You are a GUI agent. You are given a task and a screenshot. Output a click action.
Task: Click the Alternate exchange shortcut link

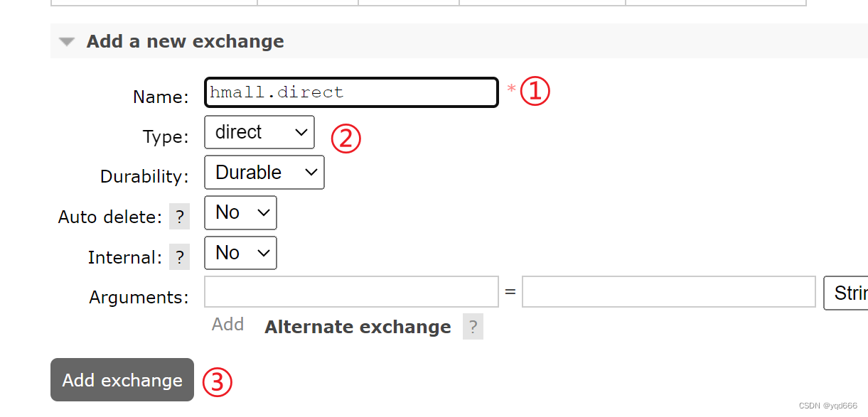pyautogui.click(x=358, y=327)
